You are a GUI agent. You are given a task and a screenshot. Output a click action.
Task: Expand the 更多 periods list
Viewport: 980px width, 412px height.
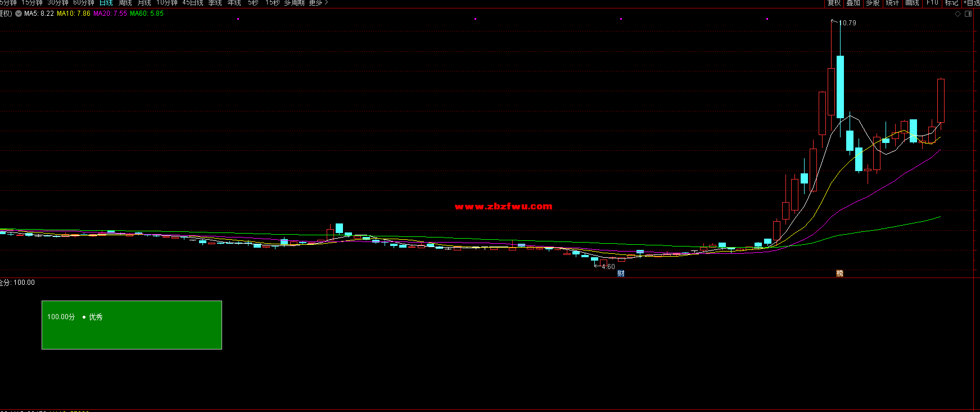[x=318, y=3]
